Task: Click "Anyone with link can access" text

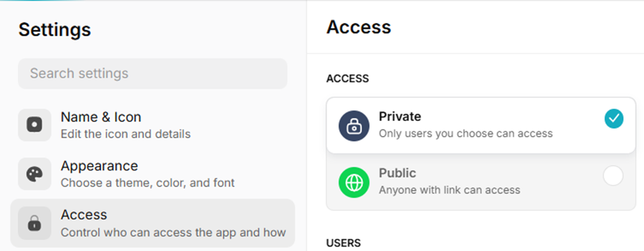Action: 449,190
